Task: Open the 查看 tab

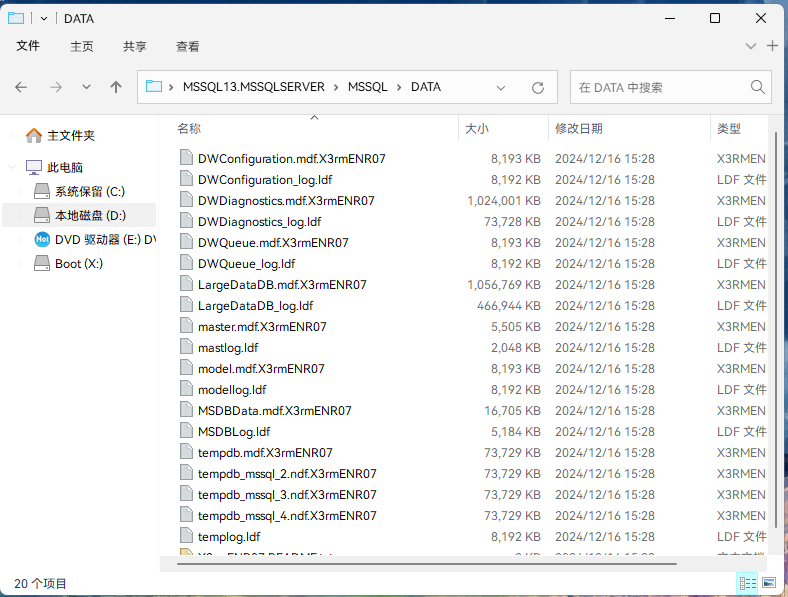Action: click(187, 47)
